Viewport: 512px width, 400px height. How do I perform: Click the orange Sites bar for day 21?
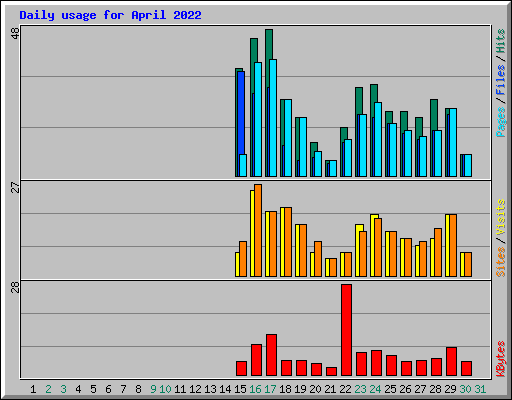(x=333, y=268)
